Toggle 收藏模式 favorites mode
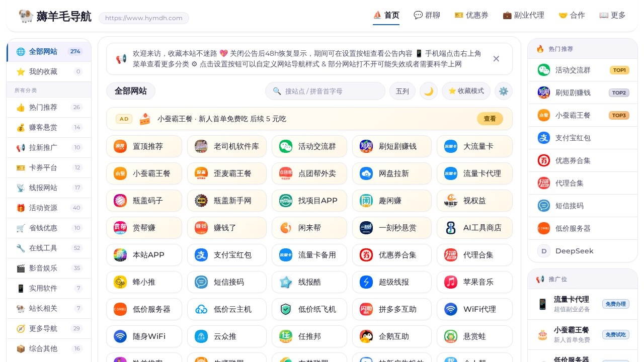The image size is (644, 362). point(466,91)
